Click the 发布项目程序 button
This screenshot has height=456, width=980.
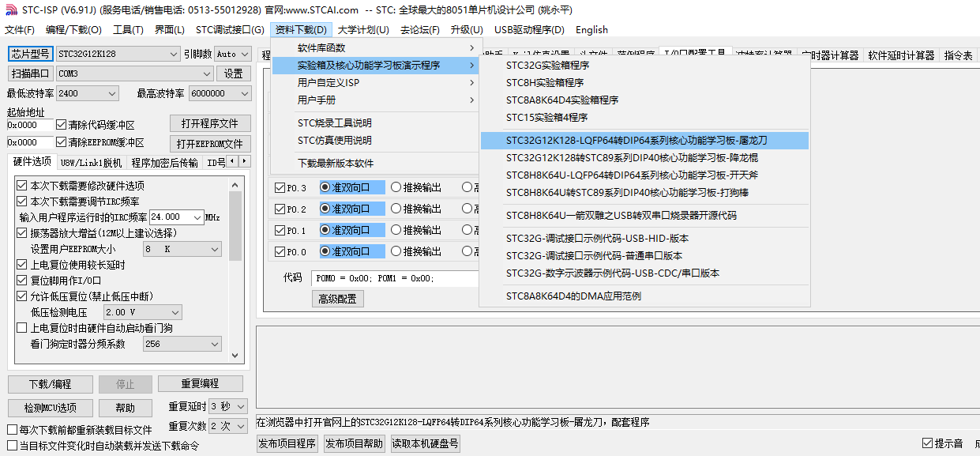click(287, 443)
